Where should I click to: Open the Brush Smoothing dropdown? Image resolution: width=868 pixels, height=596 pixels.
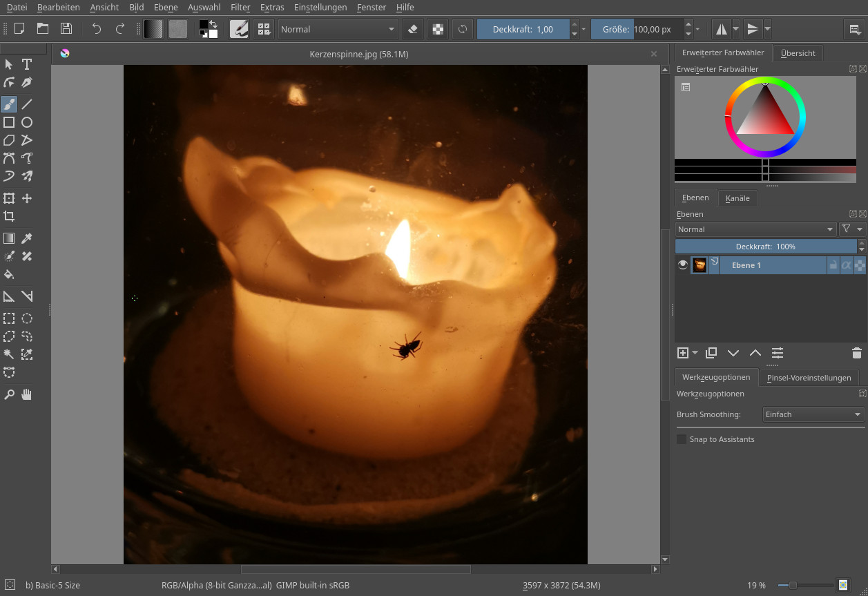click(813, 414)
